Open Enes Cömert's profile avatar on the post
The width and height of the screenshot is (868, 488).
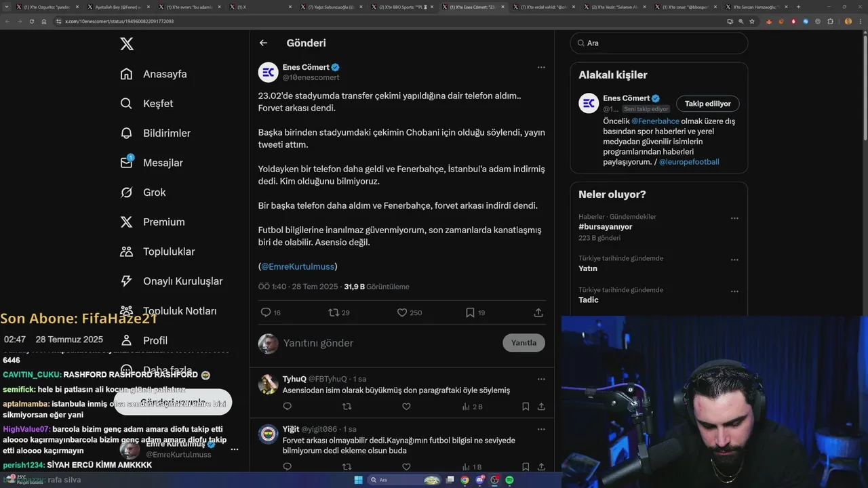[269, 72]
